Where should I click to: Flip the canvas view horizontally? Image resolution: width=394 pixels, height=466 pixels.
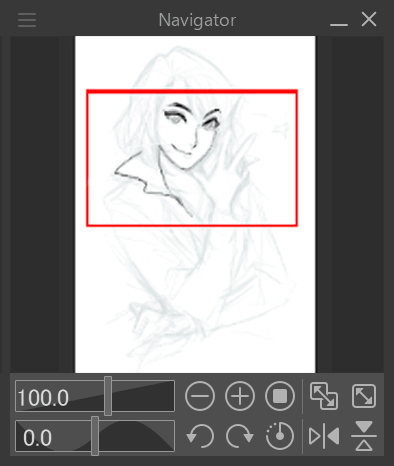tap(324, 436)
